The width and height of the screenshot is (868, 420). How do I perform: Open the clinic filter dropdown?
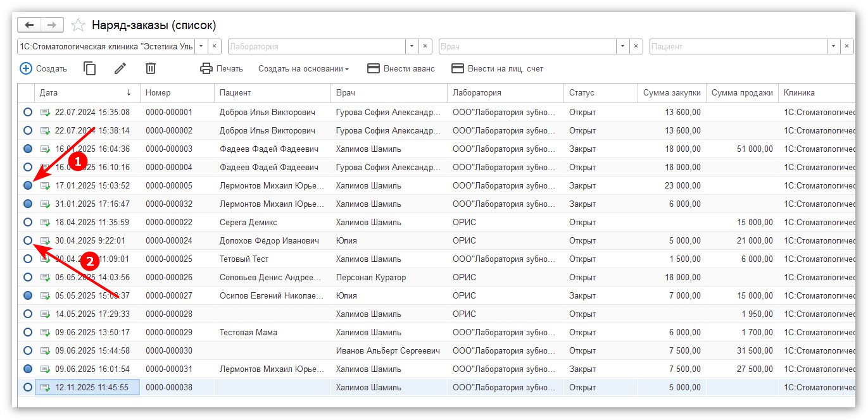click(x=201, y=46)
